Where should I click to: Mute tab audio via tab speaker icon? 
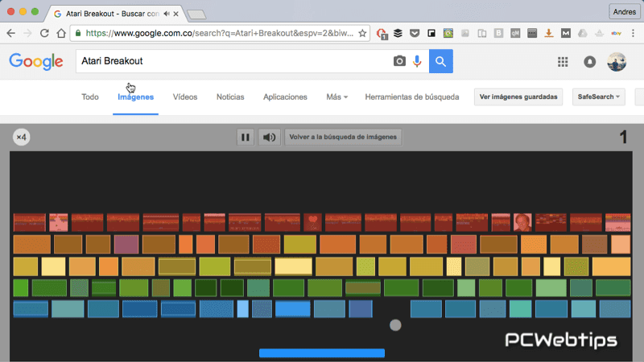(167, 14)
